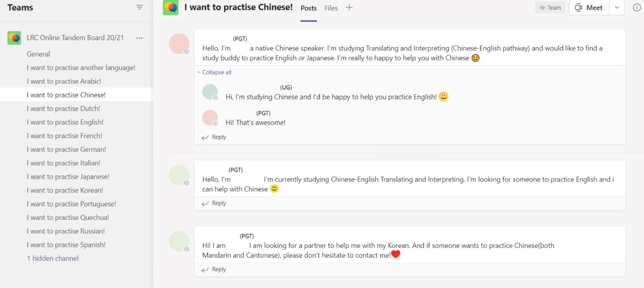
Task: Open the General channel
Action: pyautogui.click(x=38, y=54)
